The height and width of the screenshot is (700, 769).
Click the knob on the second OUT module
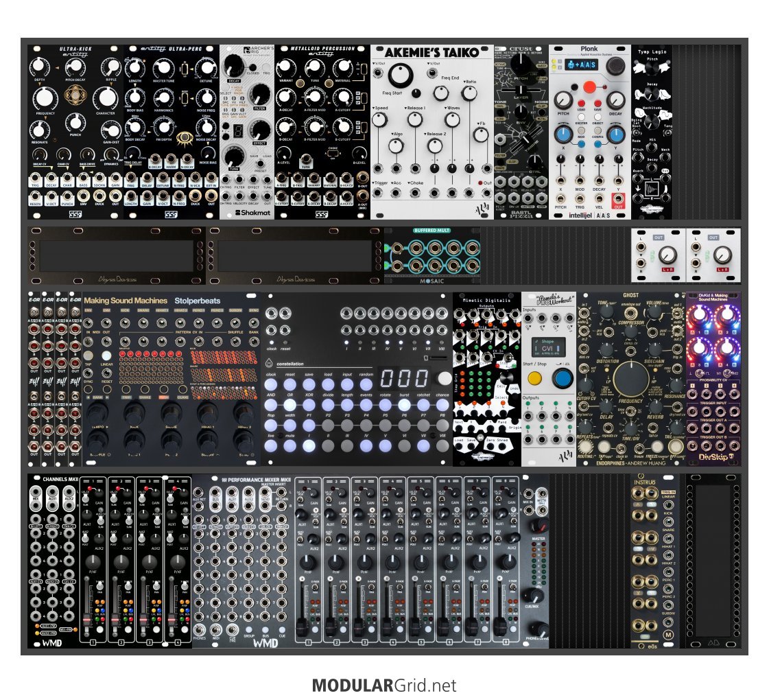[x=722, y=255]
